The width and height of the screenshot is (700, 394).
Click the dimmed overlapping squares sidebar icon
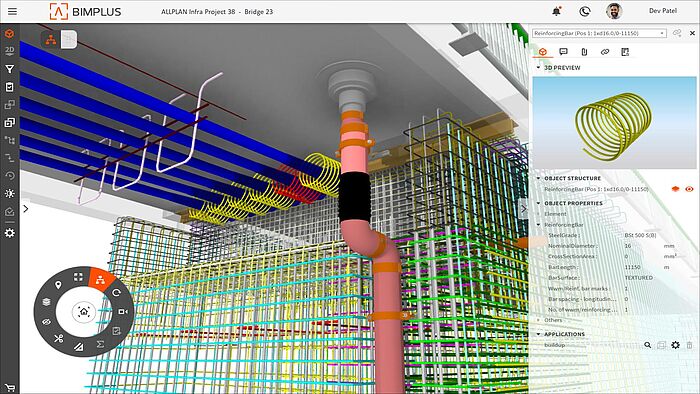coord(9,104)
